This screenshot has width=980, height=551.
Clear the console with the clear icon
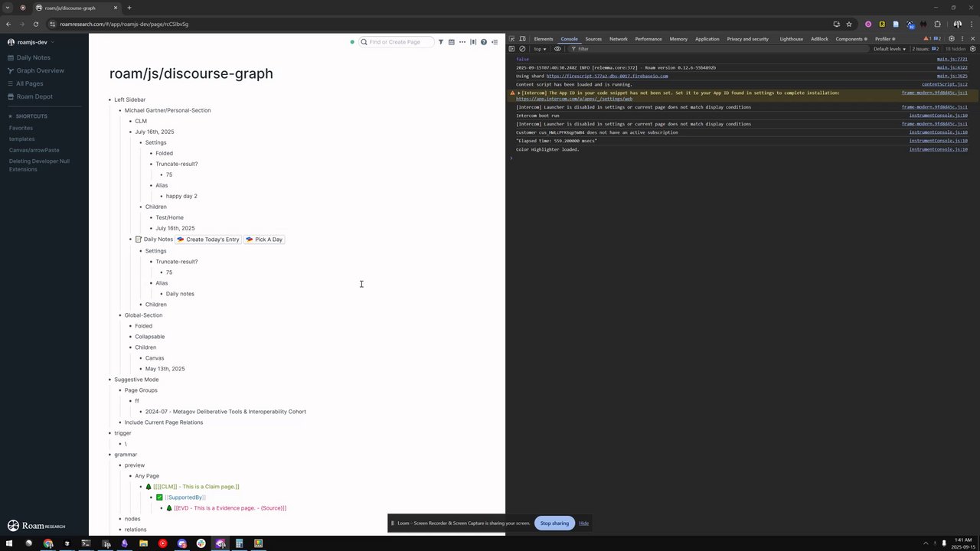[x=522, y=49]
